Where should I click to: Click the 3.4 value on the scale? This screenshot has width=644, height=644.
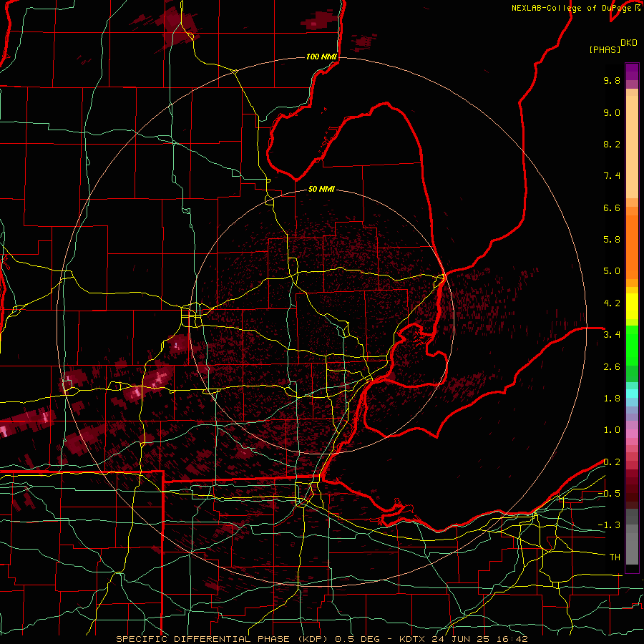click(x=612, y=335)
